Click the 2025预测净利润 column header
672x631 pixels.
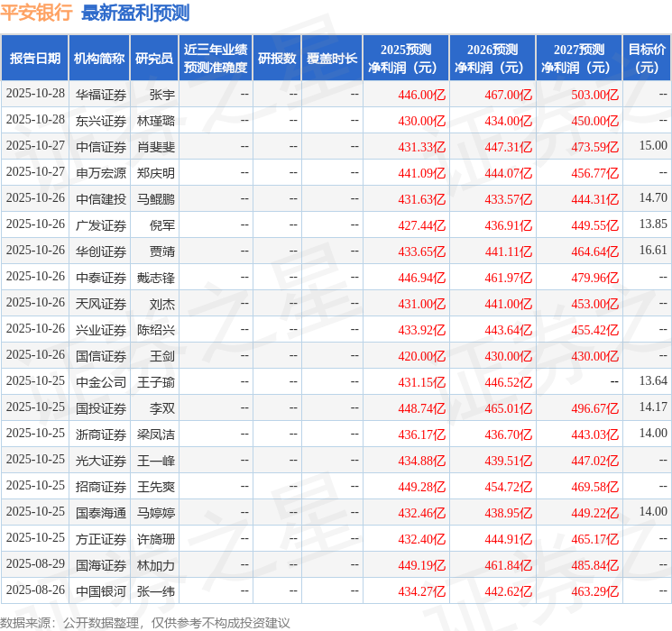point(406,59)
